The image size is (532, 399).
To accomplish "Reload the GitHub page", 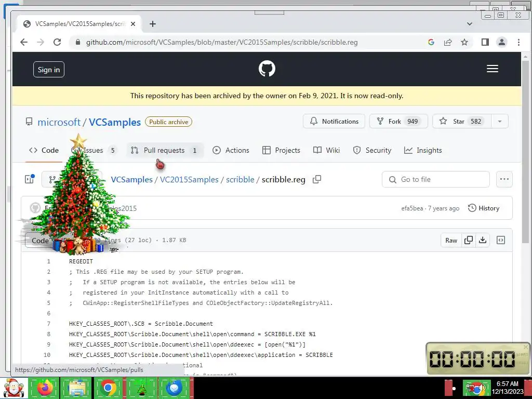I will (x=57, y=42).
